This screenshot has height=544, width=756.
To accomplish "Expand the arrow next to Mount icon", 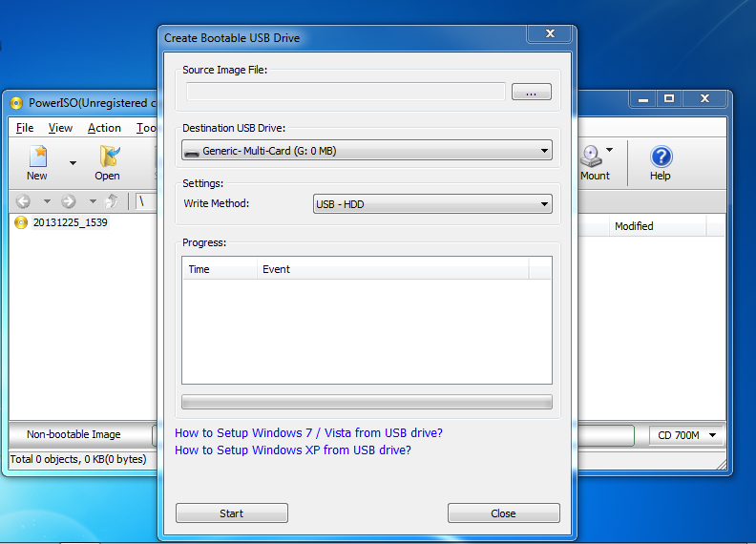I will [x=609, y=150].
